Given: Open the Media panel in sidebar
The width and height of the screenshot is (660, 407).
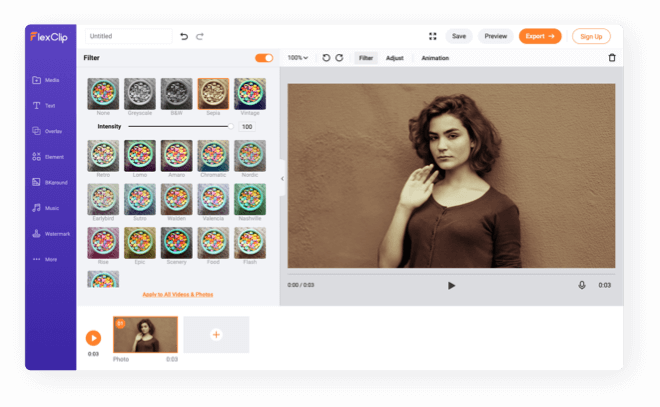Looking at the screenshot, I should click(x=45, y=80).
